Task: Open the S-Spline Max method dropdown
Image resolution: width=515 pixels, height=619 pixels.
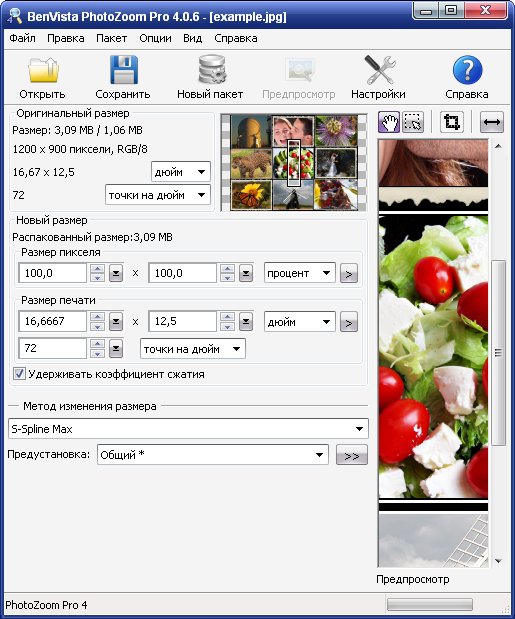Action: click(x=188, y=429)
